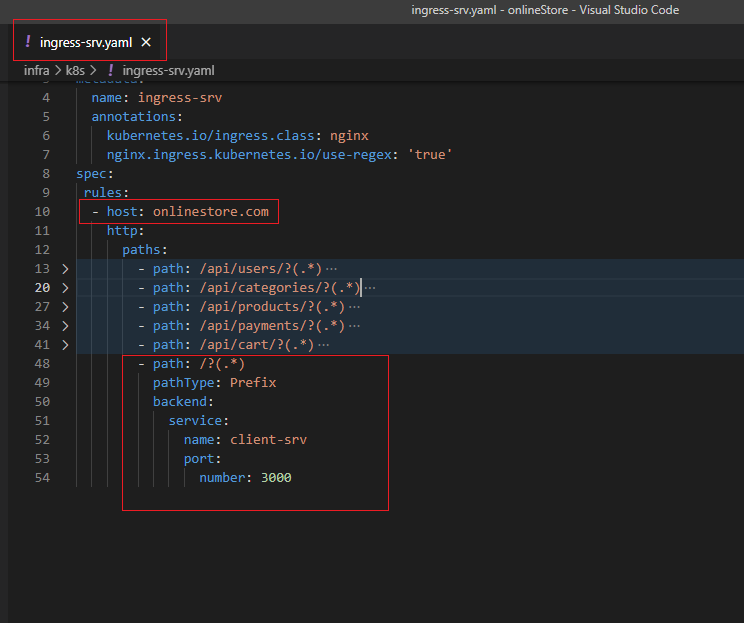Click line number 48 in the gutter
This screenshot has height=623, width=744.
pos(42,364)
